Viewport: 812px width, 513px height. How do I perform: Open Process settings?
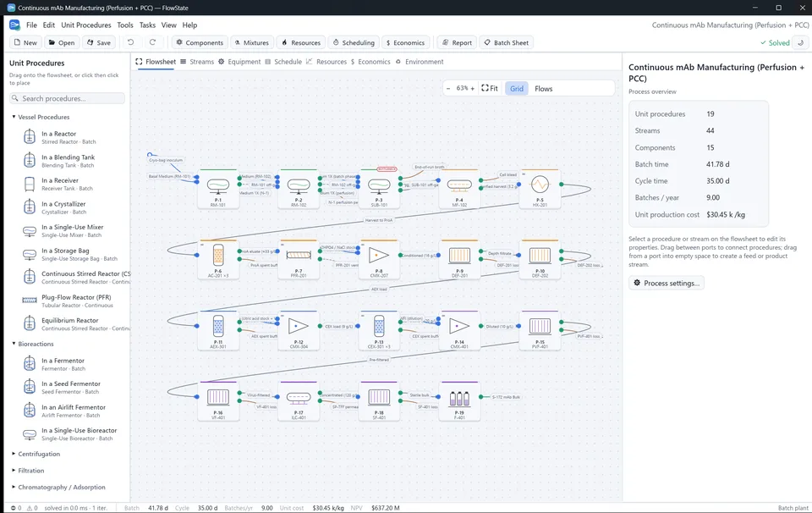667,283
